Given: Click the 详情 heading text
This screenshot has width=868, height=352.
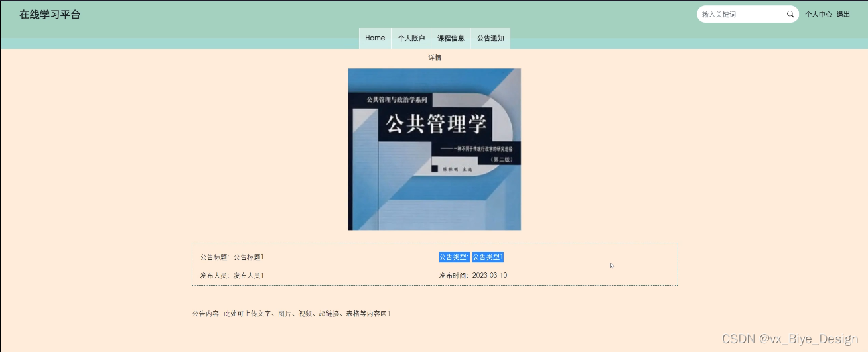Looking at the screenshot, I should 435,58.
